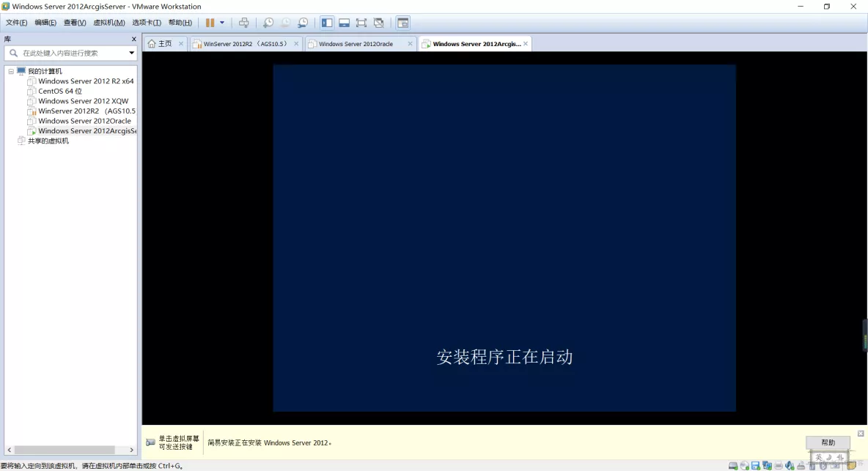Open the 虚拟机 menu
Screen dimensions: 868x471
click(x=108, y=22)
